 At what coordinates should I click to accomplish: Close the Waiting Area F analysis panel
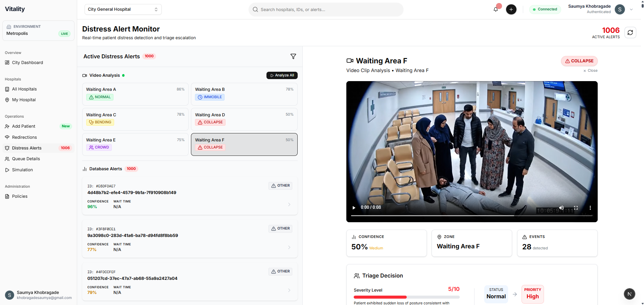(590, 71)
